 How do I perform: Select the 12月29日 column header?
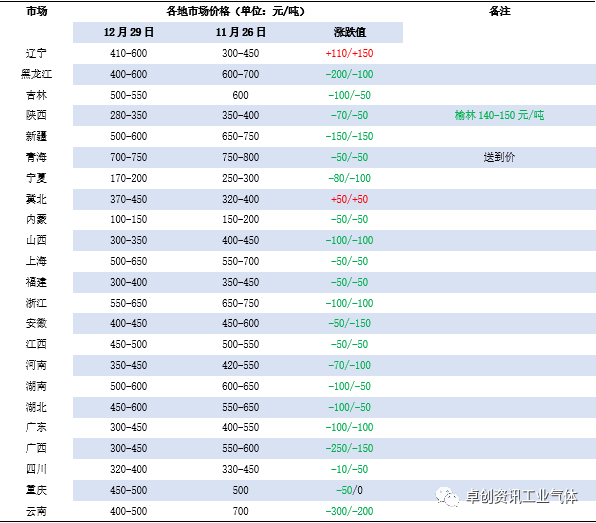pos(129,32)
